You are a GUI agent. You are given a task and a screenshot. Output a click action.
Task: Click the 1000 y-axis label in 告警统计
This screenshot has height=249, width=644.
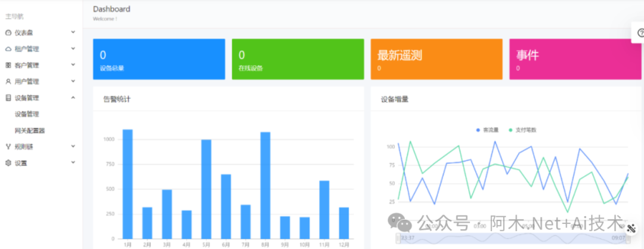pos(109,140)
